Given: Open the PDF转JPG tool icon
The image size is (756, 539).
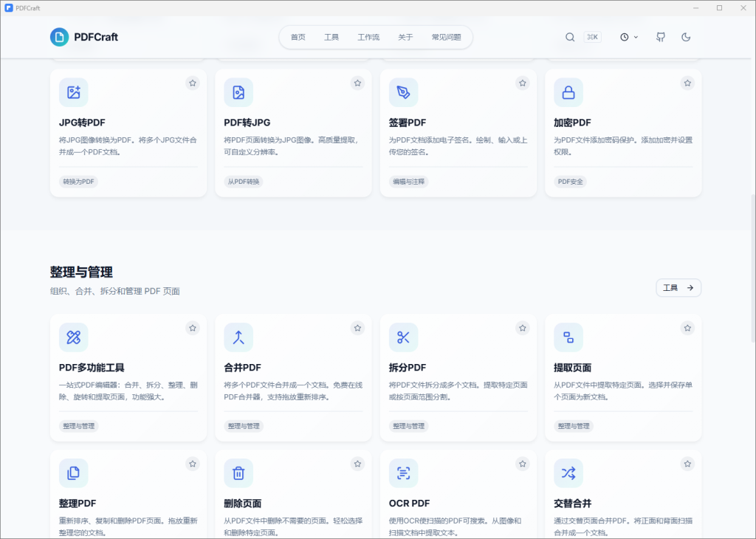Looking at the screenshot, I should 238,92.
